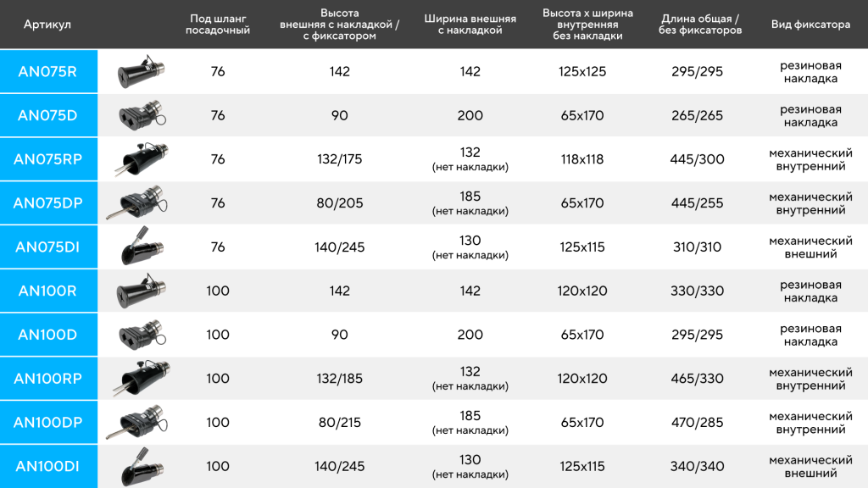Click the AN075R article label
868x488 pixels.
coord(47,72)
